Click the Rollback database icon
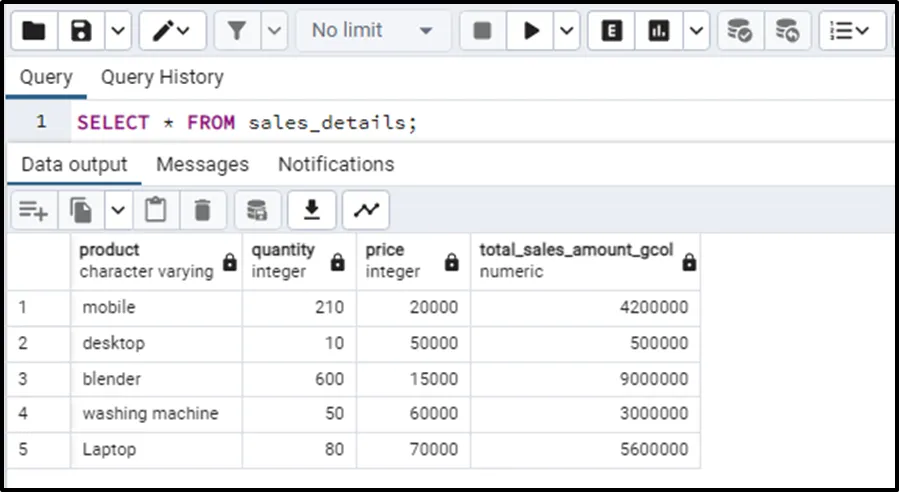 [x=787, y=31]
